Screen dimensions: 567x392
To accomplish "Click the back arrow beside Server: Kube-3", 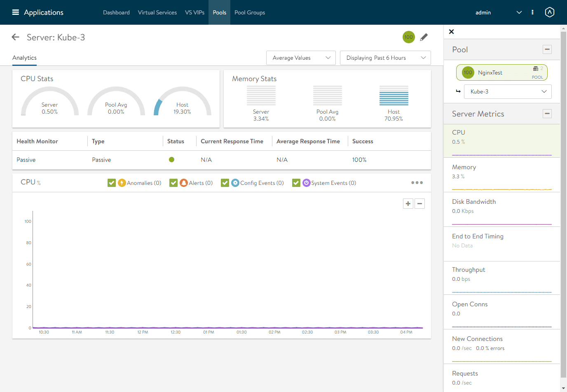I will pos(16,37).
